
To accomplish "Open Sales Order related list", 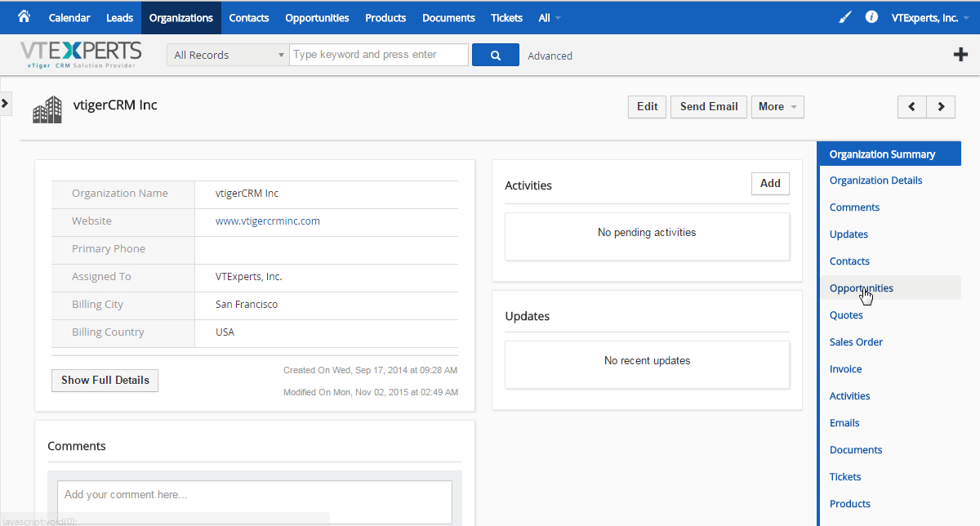I will click(x=857, y=342).
